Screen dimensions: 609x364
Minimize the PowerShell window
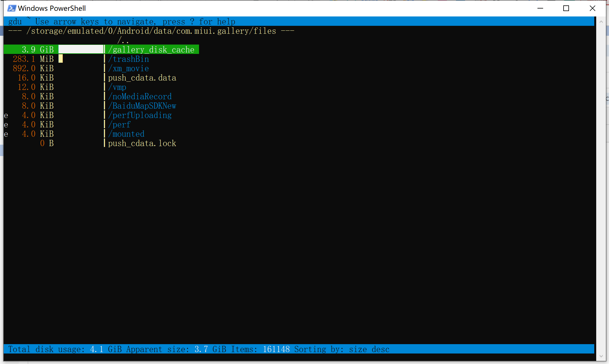540,8
